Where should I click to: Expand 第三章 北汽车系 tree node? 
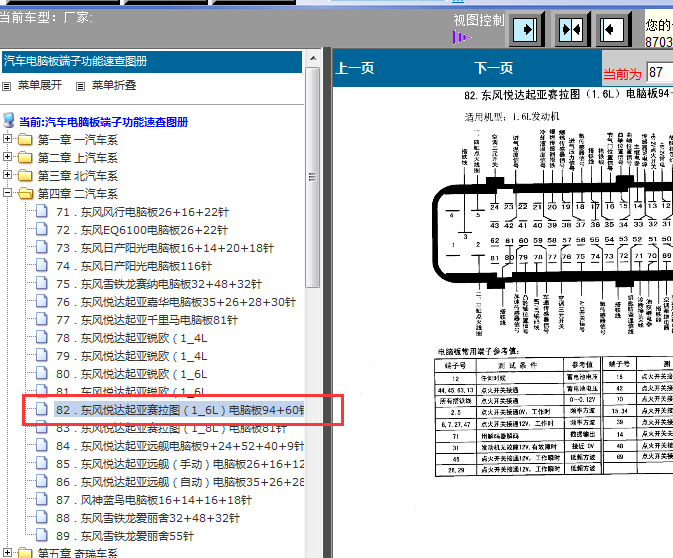[x=7, y=175]
